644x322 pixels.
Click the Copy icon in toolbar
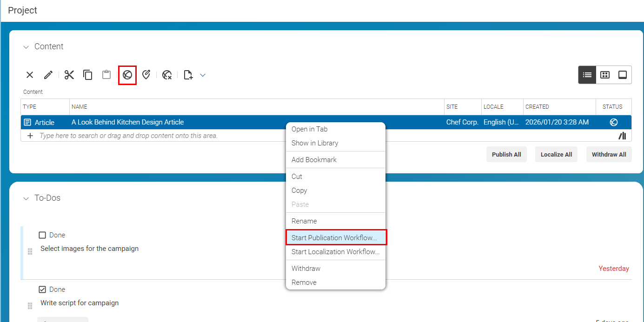point(88,75)
